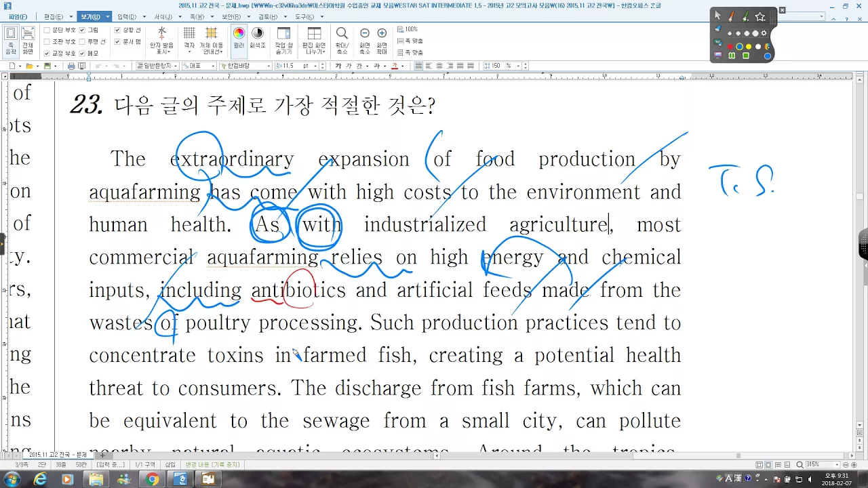Select the star shape annotation tool
This screenshot has width=868, height=488.
pyautogui.click(x=760, y=16)
